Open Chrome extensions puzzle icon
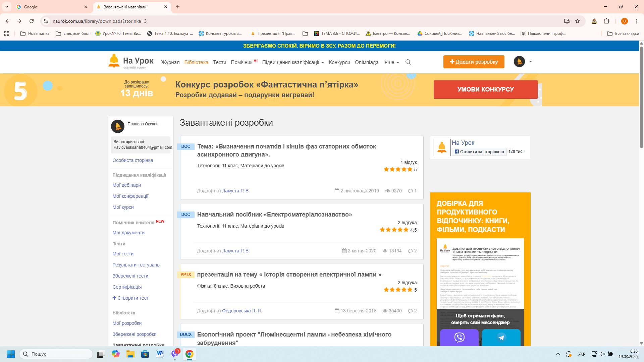Viewport: 644px width, 362px height. [x=606, y=21]
